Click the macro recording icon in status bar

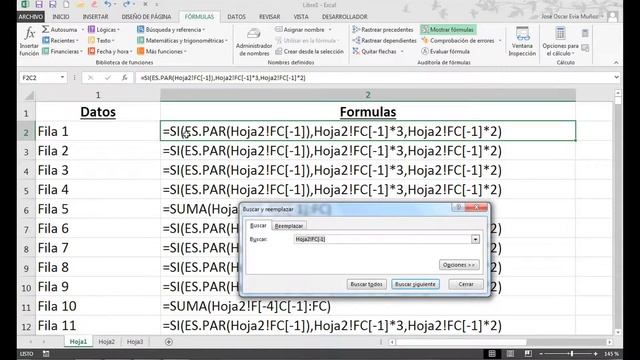coord(46,354)
